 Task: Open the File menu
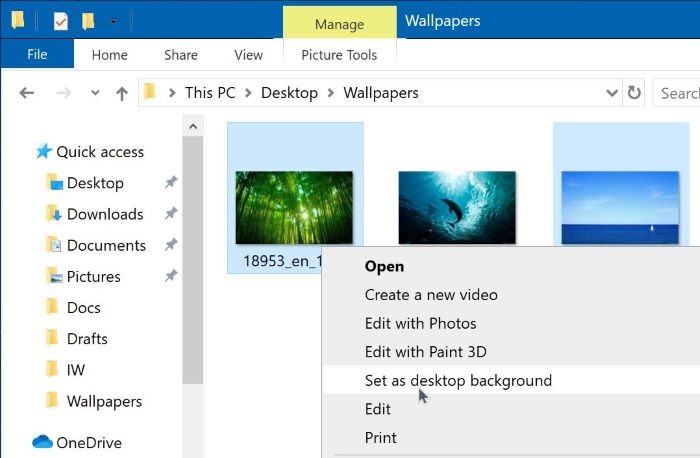tap(37, 55)
